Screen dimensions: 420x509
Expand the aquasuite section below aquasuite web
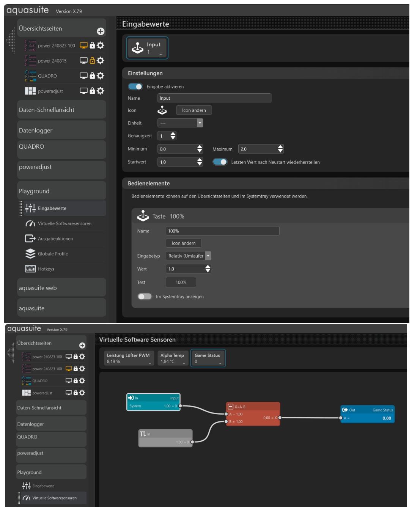point(61,308)
